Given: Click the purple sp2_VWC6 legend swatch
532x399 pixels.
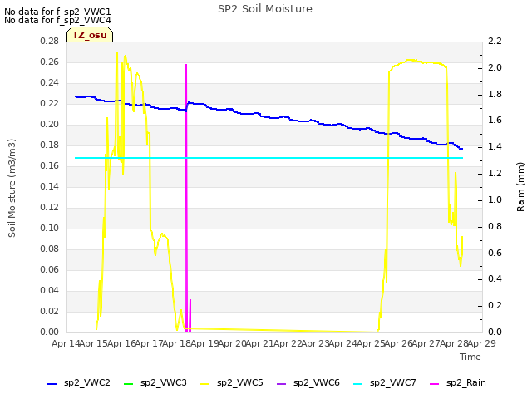Looking at the screenshot, I should pyautogui.click(x=282, y=384).
